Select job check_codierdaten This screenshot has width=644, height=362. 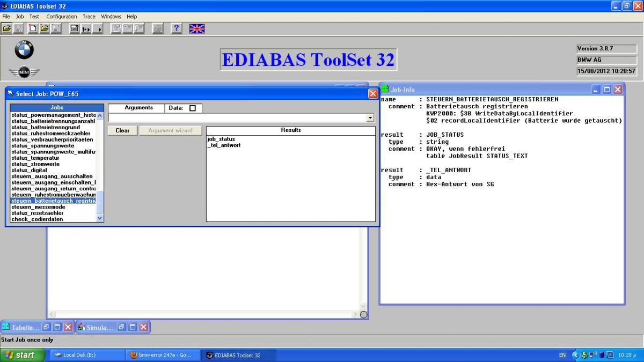(37, 219)
